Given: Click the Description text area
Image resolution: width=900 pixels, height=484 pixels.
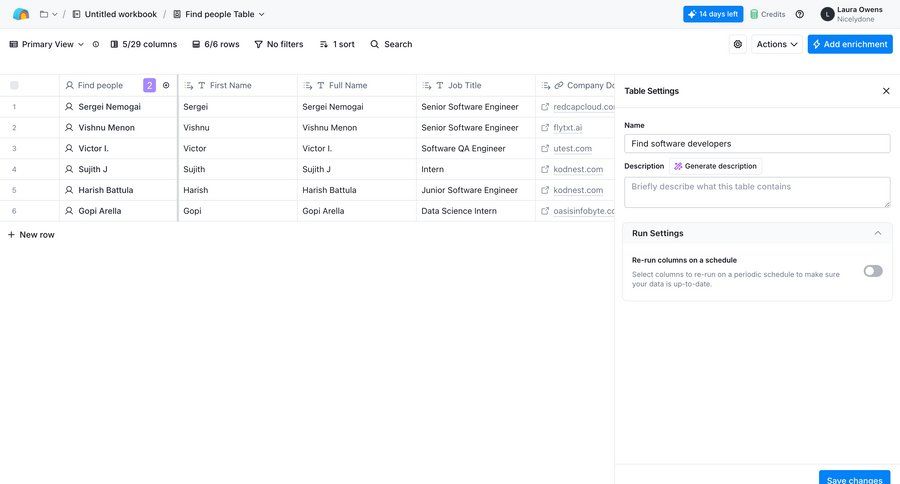Looking at the screenshot, I should (x=757, y=192).
